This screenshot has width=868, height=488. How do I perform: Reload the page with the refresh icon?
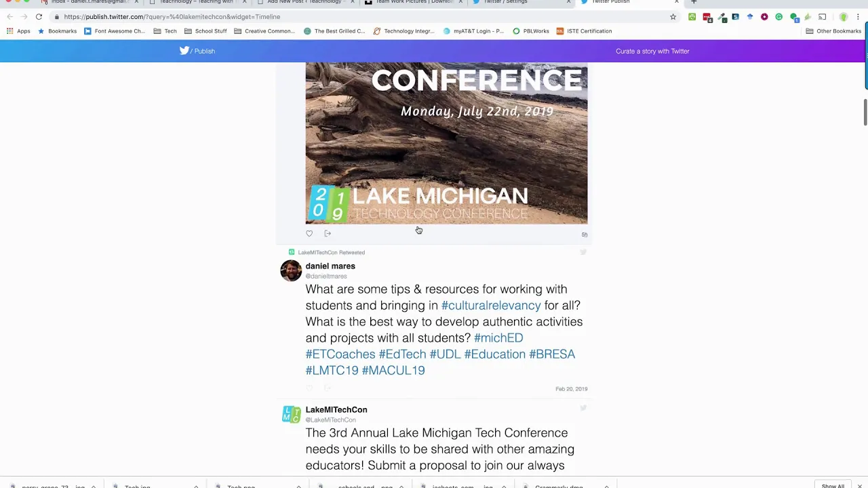click(39, 17)
